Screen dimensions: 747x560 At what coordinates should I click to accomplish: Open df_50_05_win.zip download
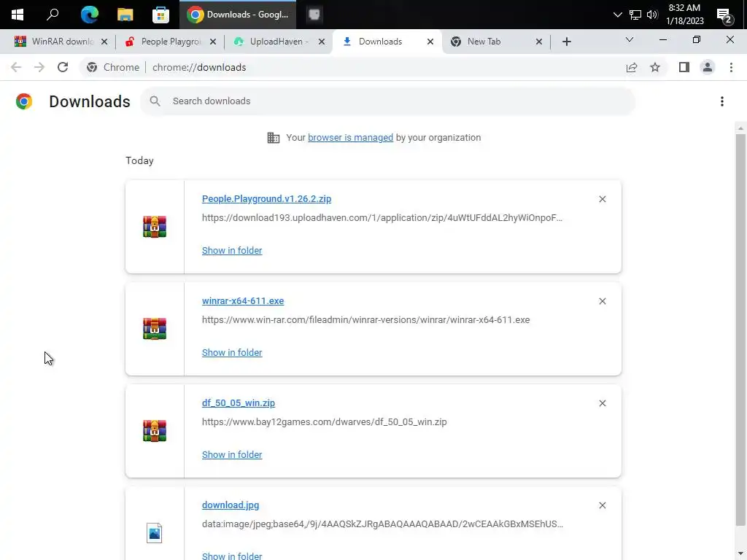pyautogui.click(x=239, y=402)
